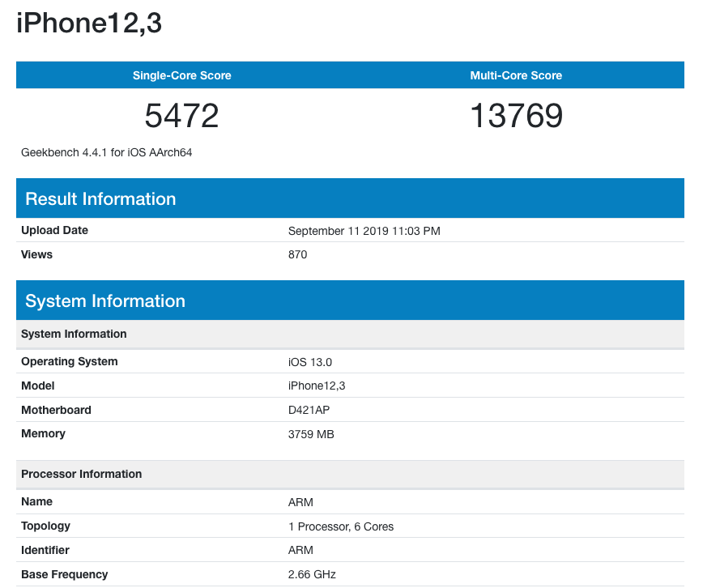The width and height of the screenshot is (703, 588).
Task: Click the iPhone12,3 model value in table
Action: pyautogui.click(x=317, y=386)
